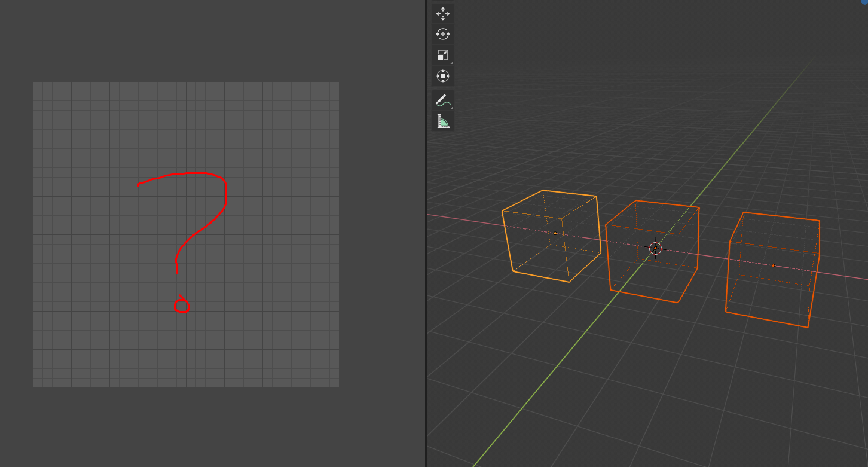Select the light-orange active cube on the left

click(551, 236)
